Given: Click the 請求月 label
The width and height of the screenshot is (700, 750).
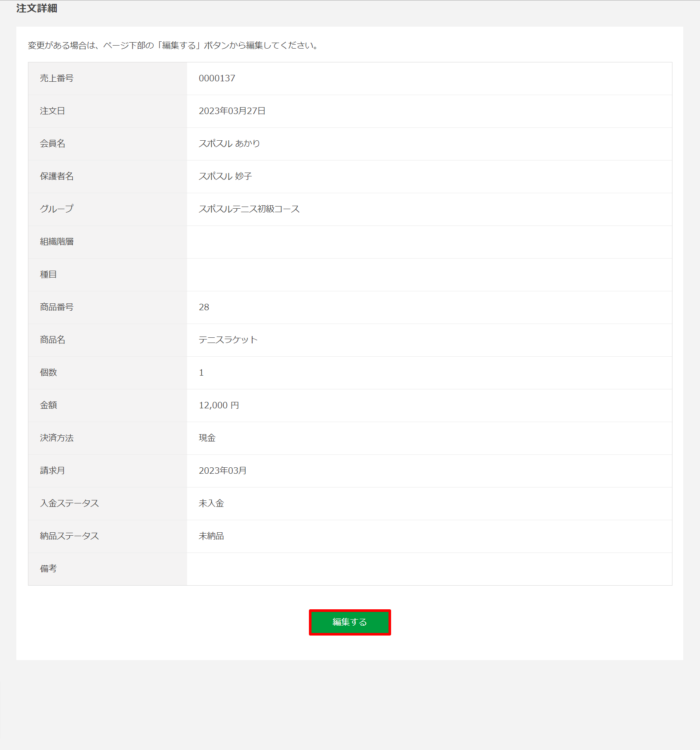Looking at the screenshot, I should pyautogui.click(x=52, y=471).
